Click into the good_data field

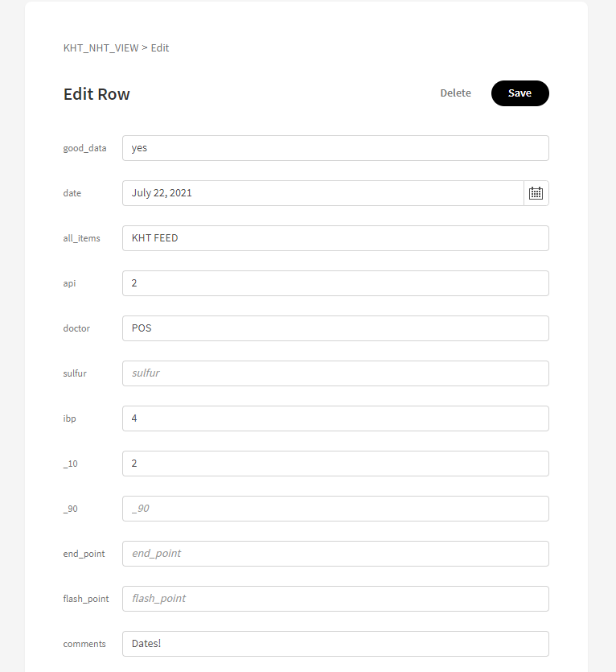(x=335, y=148)
